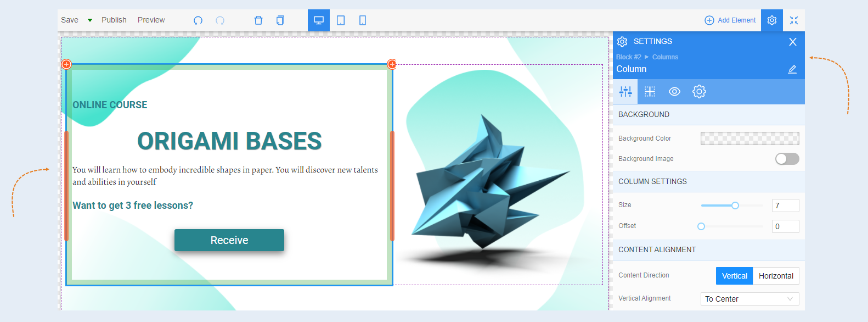The width and height of the screenshot is (868, 322).
Task: Select Horizontal content direction
Action: coord(776,276)
